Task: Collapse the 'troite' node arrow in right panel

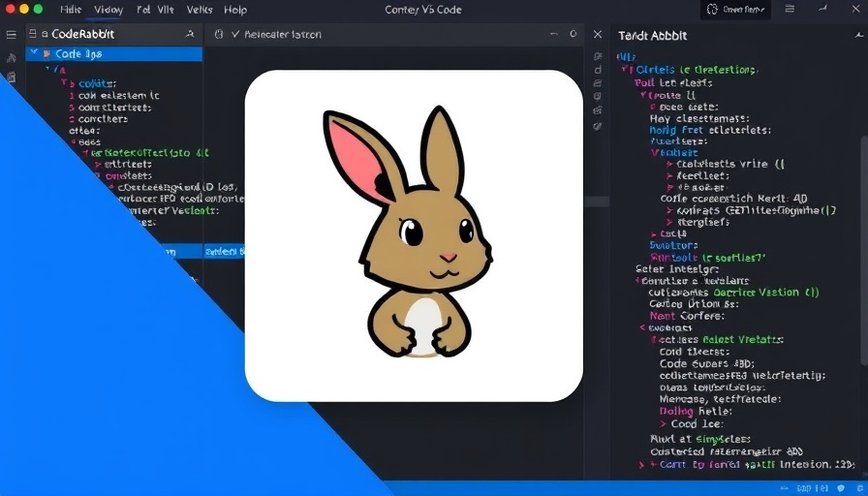Action: tap(643, 95)
